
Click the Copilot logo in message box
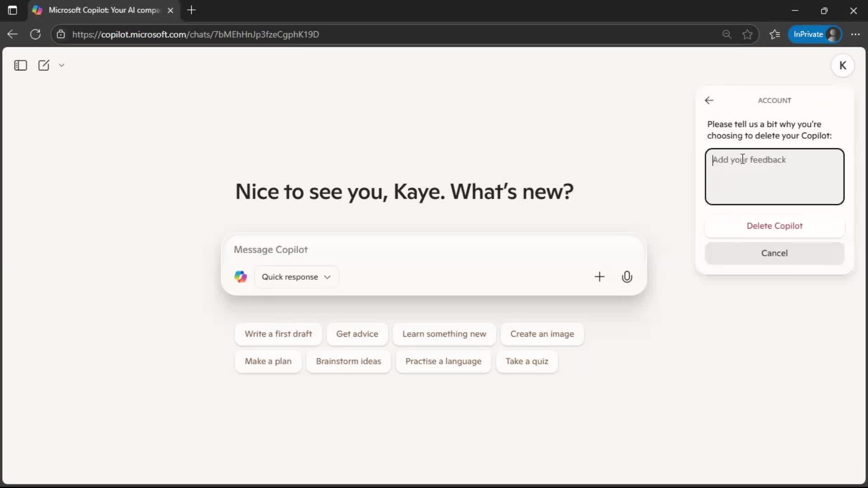click(241, 277)
